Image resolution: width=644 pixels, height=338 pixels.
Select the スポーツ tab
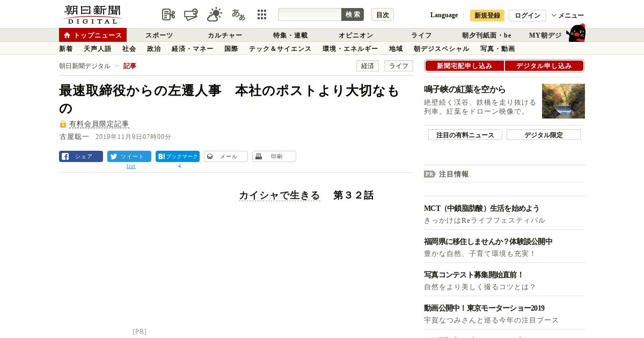click(x=159, y=35)
